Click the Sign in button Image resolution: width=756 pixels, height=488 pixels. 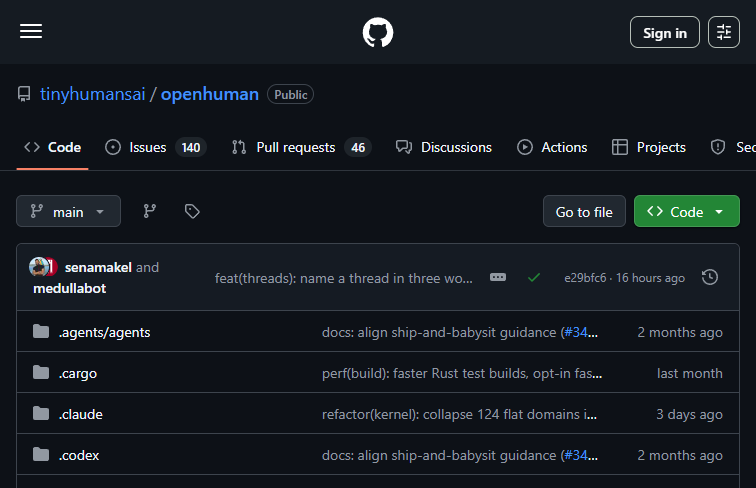664,32
